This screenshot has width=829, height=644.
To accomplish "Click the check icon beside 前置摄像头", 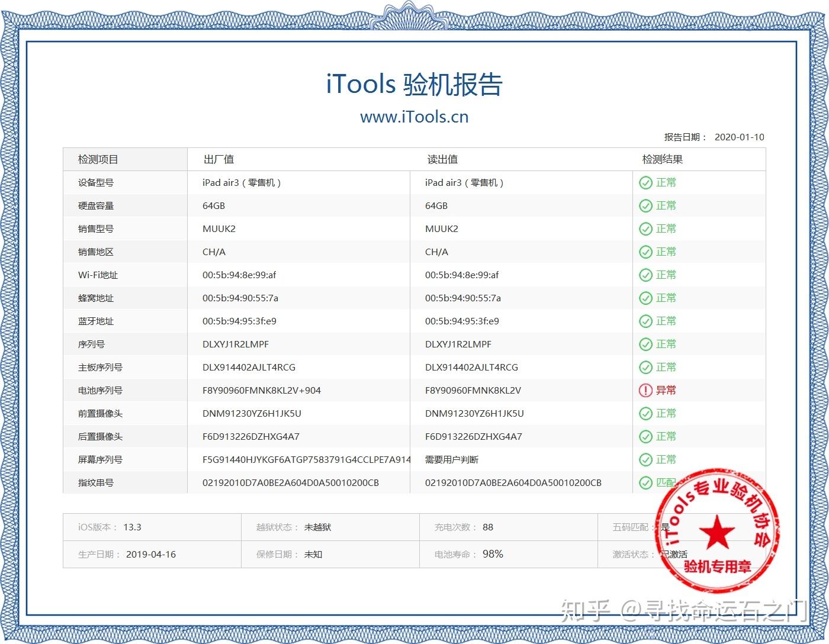I will (645, 413).
